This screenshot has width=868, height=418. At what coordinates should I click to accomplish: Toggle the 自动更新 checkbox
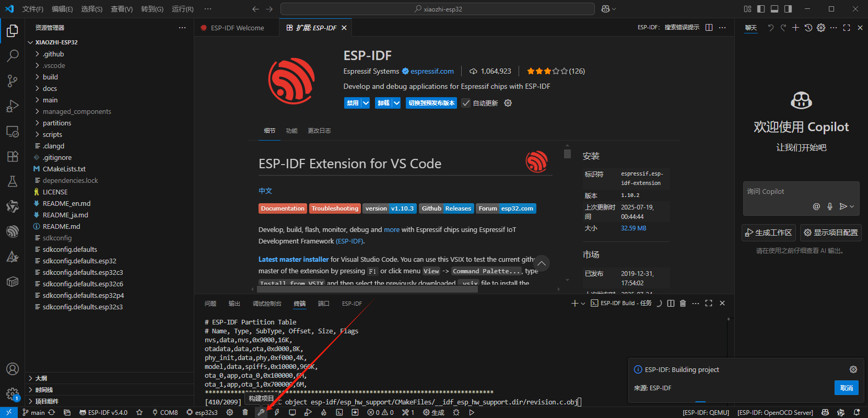pyautogui.click(x=466, y=103)
